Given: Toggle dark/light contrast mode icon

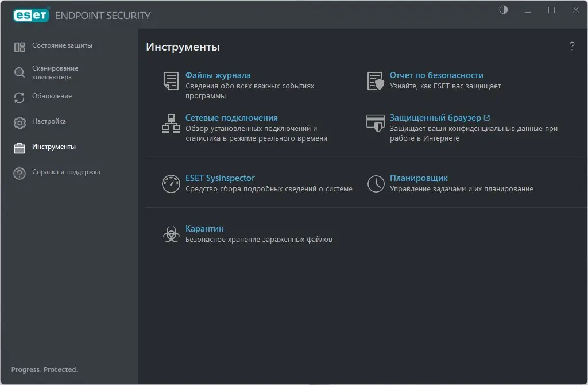Looking at the screenshot, I should pos(504,10).
